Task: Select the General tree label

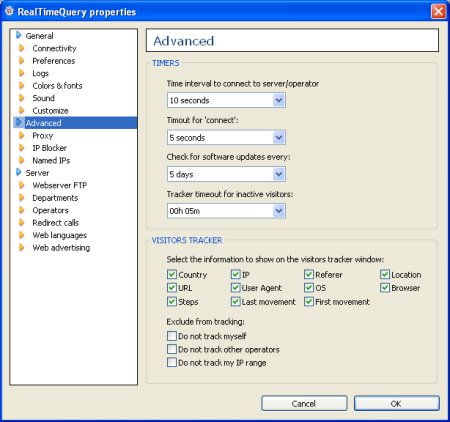Action: pyautogui.click(x=39, y=36)
